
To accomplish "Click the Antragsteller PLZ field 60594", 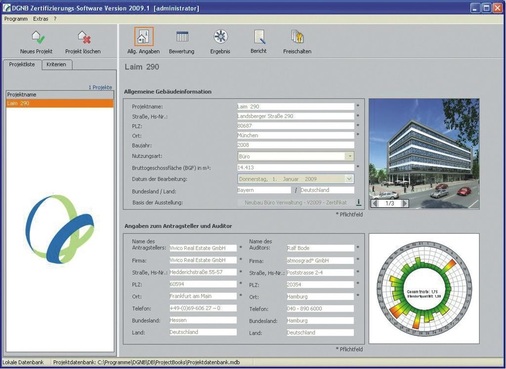I will (x=203, y=284).
